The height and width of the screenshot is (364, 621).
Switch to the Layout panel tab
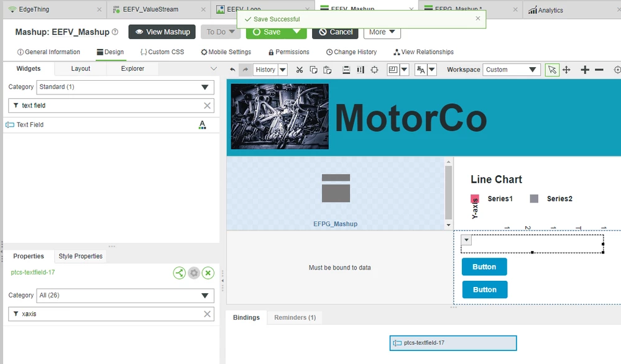[x=80, y=68]
